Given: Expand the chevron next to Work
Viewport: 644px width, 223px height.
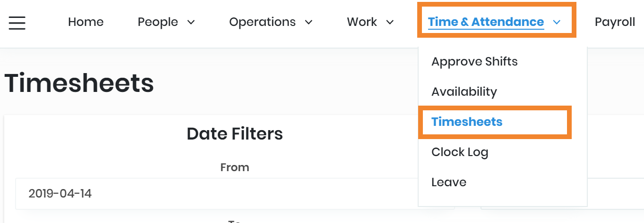Looking at the screenshot, I should pos(390,22).
